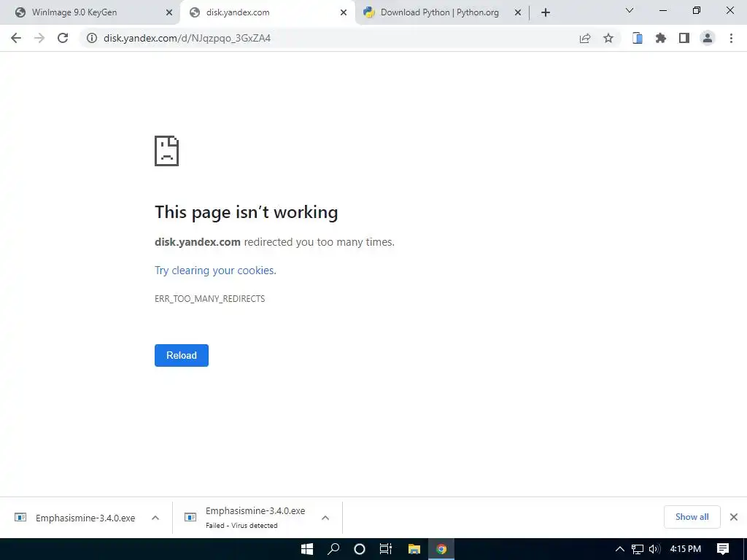Click the forward navigation arrow
Image resolution: width=747 pixels, height=560 pixels.
click(x=39, y=38)
